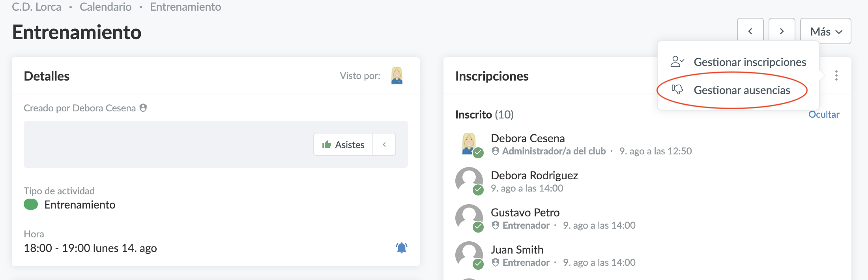Select Gestionar ausencias from the menu

pos(742,90)
